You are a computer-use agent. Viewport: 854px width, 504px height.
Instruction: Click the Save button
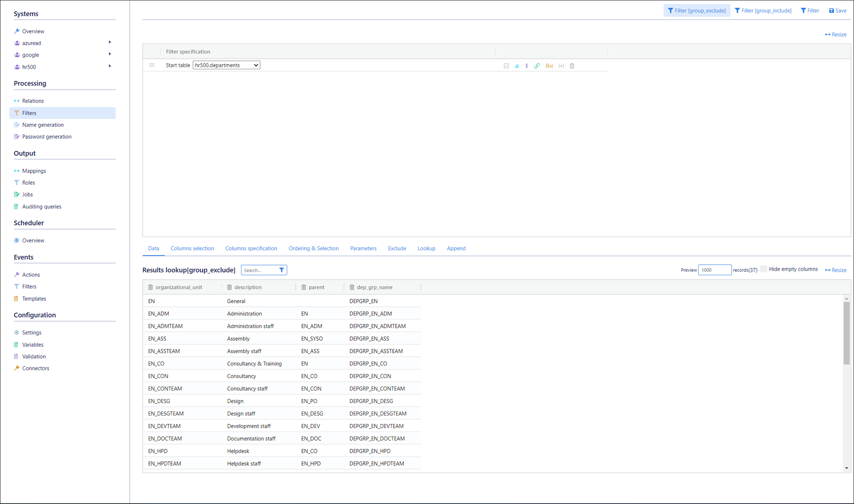point(838,11)
